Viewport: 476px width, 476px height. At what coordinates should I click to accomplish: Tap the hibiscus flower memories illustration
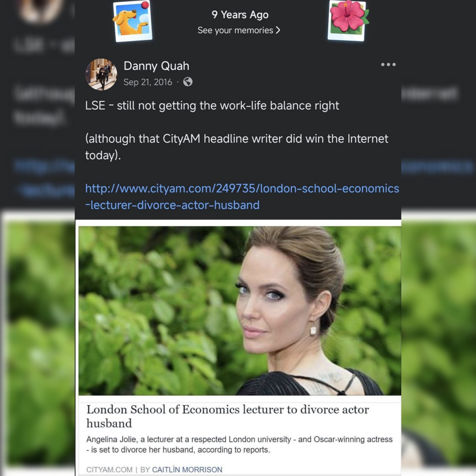[x=348, y=20]
